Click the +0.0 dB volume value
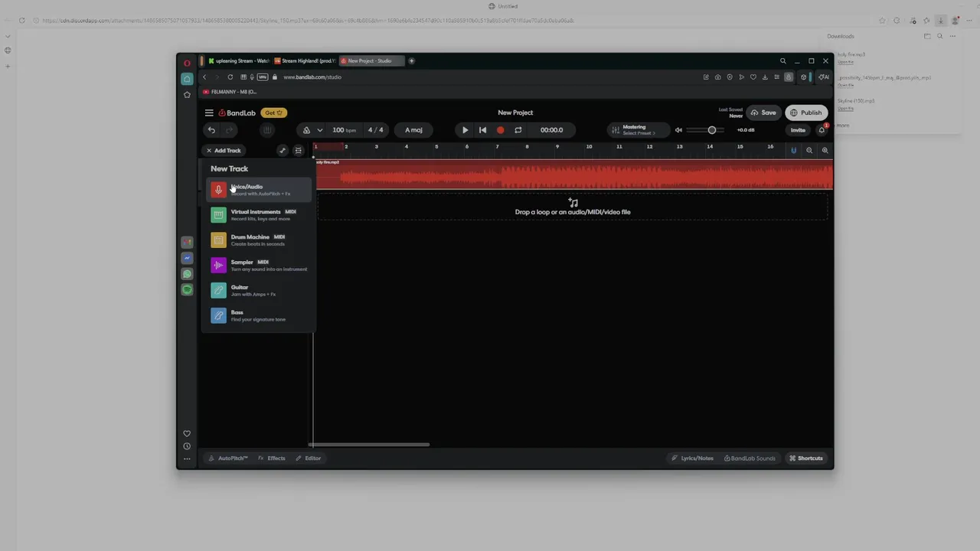Viewport: 980px width, 551px height. [746, 130]
